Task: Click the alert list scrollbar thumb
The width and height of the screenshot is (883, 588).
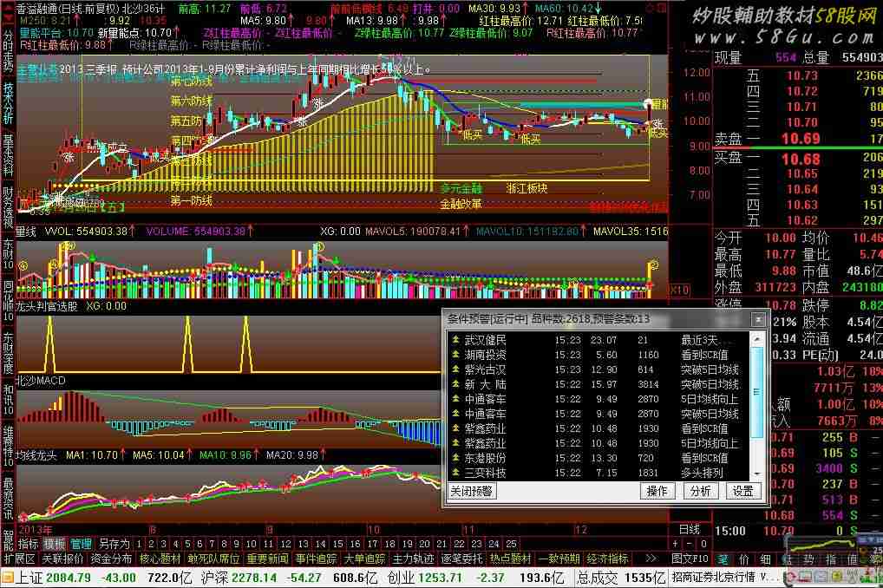Action: (x=757, y=392)
